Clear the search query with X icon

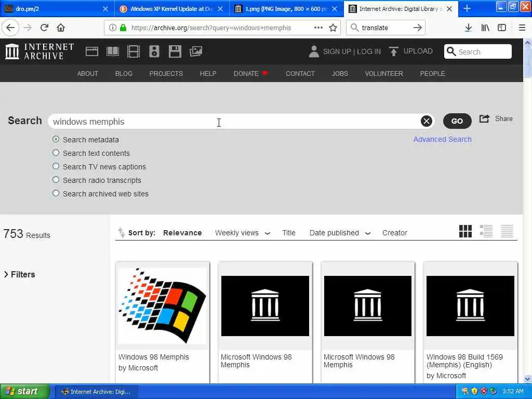[427, 121]
